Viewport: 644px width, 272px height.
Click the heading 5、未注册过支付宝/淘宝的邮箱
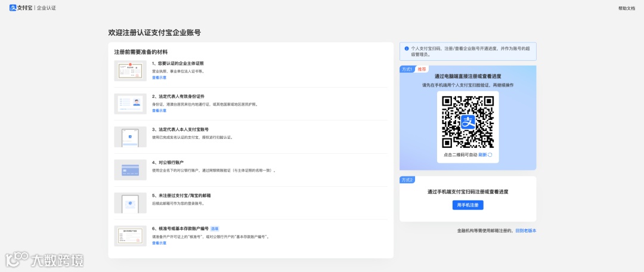(181, 196)
